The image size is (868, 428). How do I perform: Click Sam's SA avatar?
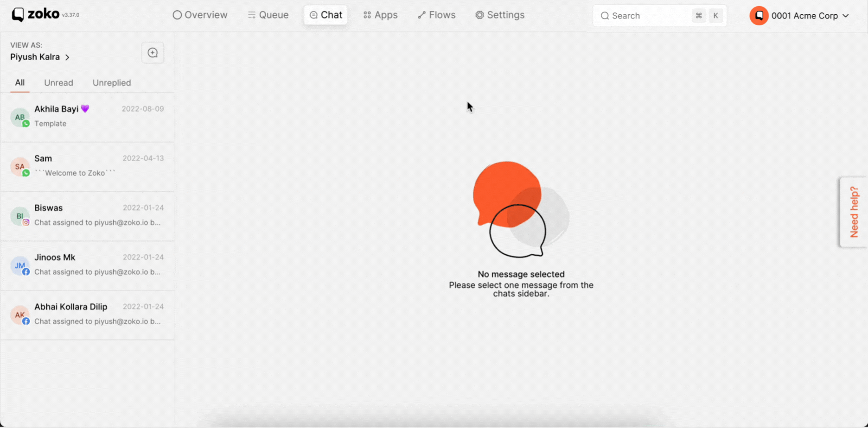19,167
